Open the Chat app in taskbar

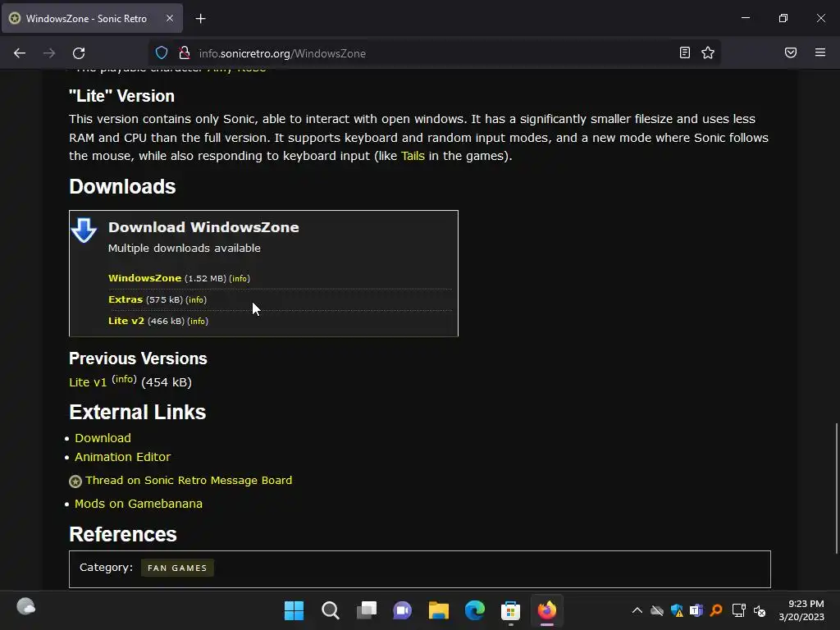point(402,610)
